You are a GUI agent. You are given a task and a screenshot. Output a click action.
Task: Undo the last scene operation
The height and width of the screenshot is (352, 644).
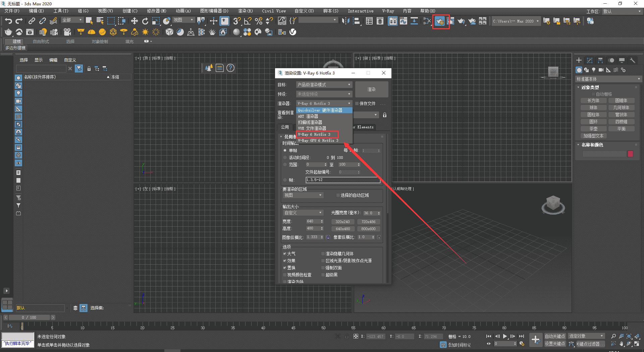pyautogui.click(x=8, y=21)
